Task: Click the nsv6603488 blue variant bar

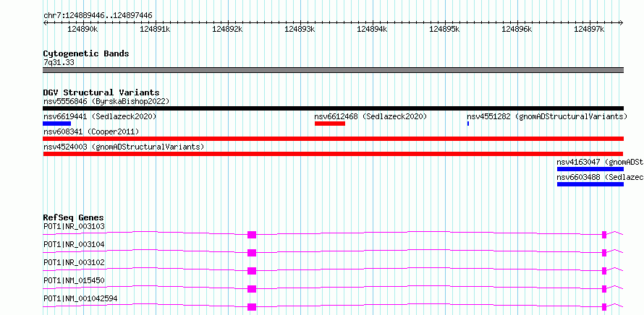Action: click(590, 184)
